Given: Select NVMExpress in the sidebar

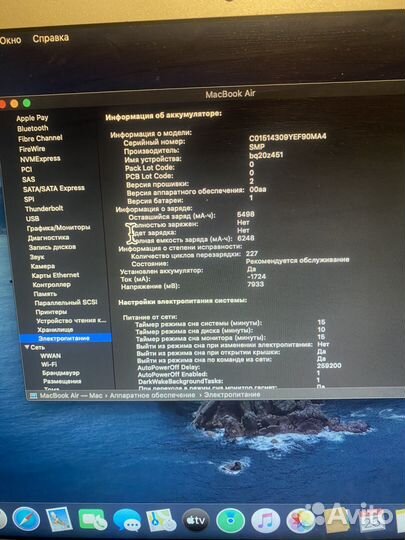Looking at the screenshot, I should tap(40, 159).
